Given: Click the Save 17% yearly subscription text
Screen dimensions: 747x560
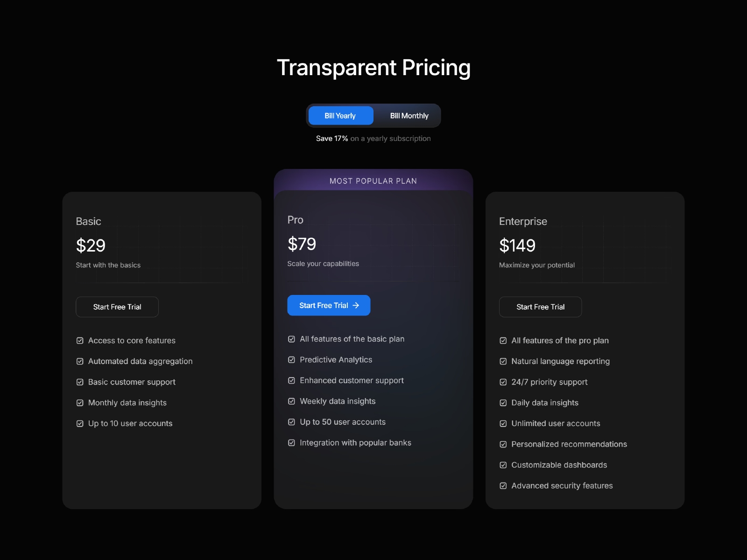Looking at the screenshot, I should pos(373,139).
